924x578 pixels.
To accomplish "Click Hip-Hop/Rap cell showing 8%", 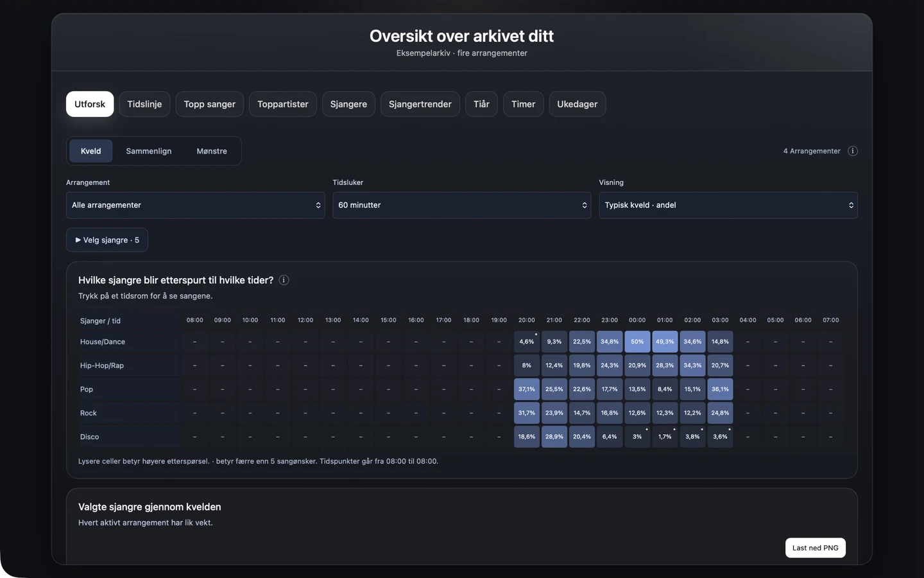I will click(527, 365).
